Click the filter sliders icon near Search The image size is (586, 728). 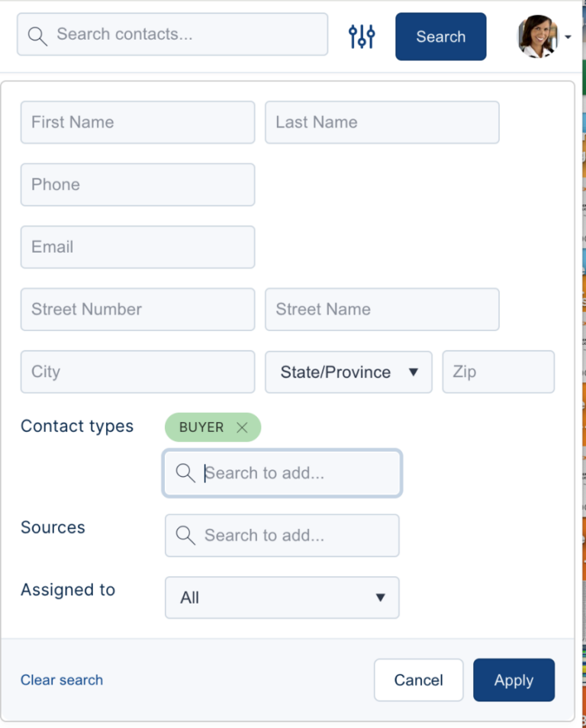(x=361, y=35)
